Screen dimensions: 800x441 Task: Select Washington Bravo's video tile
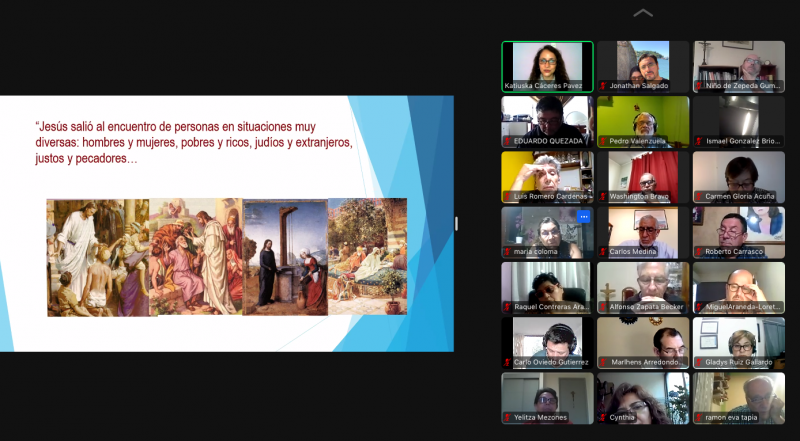pos(643,177)
